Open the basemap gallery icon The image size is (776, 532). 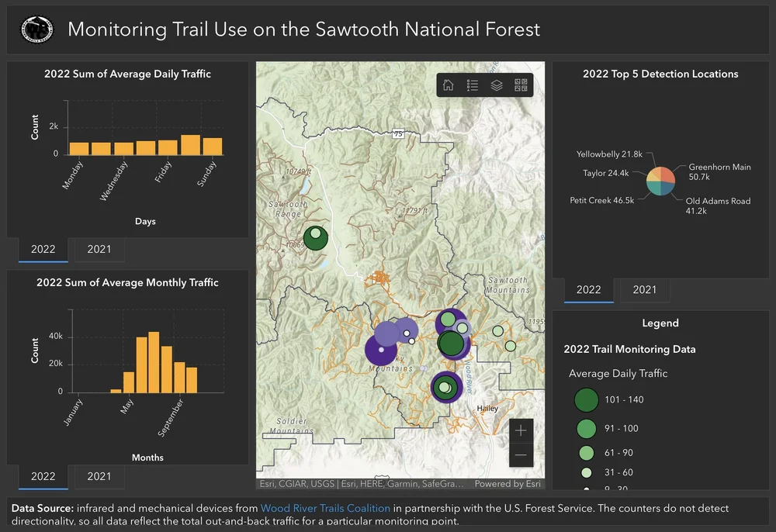[x=521, y=85]
